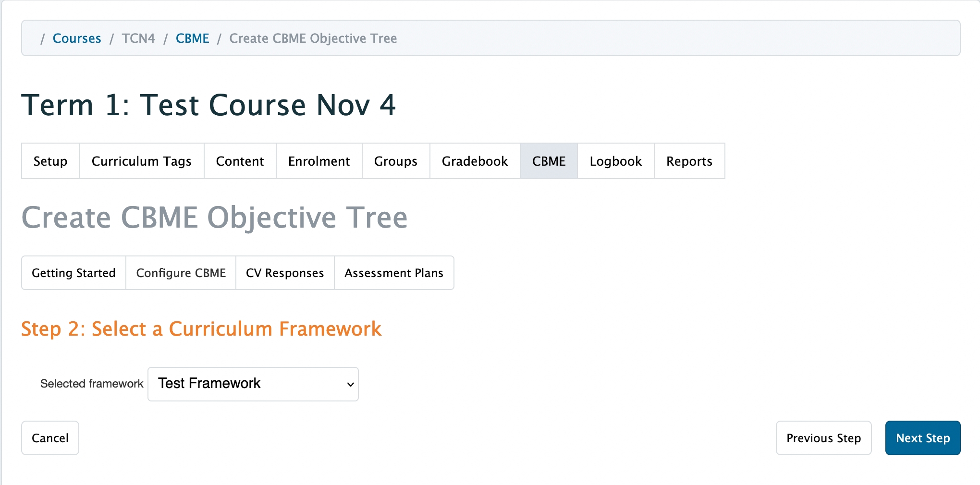Open the Gradebook tab
This screenshot has width=980, height=485.
pos(475,161)
